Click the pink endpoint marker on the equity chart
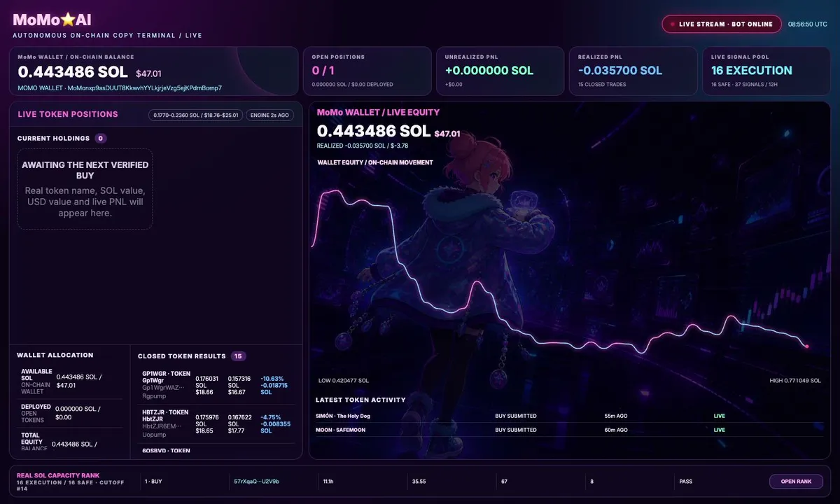Image resolution: width=840 pixels, height=504 pixels. (x=807, y=346)
